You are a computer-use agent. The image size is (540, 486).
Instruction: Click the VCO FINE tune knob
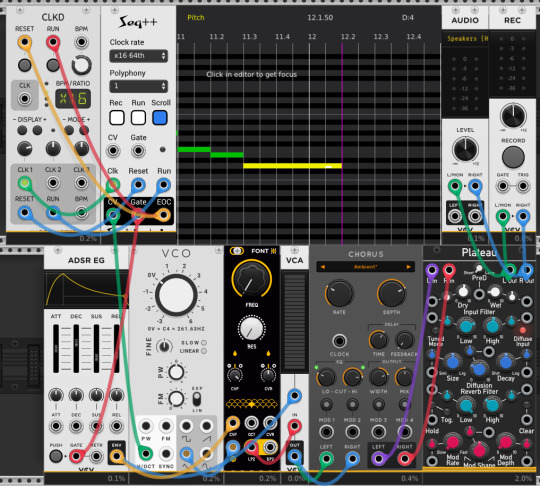(x=164, y=347)
